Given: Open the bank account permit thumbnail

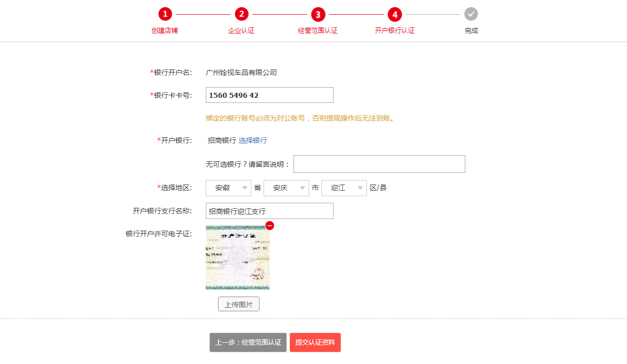Looking at the screenshot, I should [x=238, y=258].
